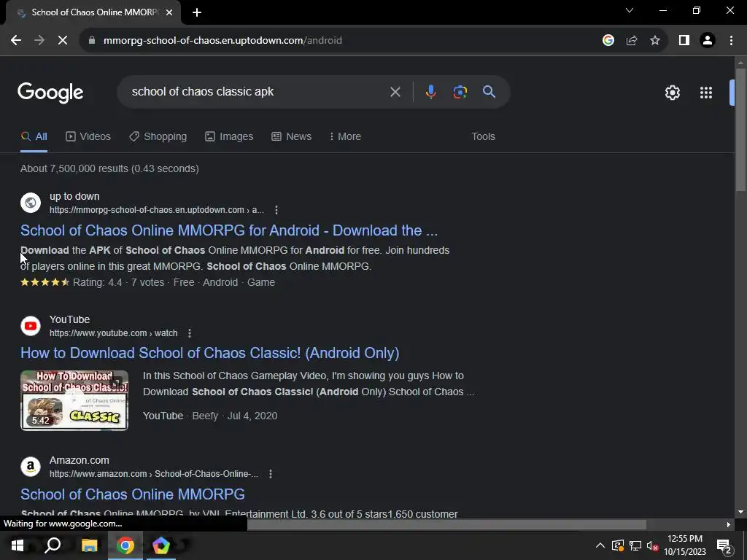Open Chrome profile avatar

708,41
